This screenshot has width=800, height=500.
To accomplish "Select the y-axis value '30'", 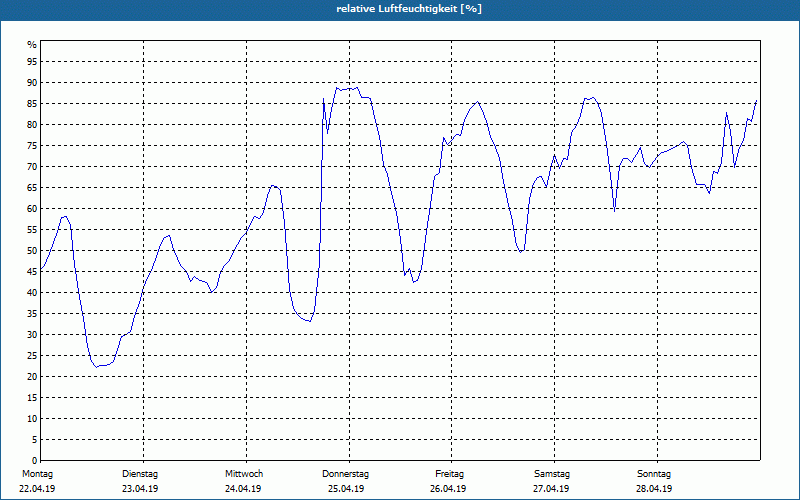I will click(x=32, y=335).
